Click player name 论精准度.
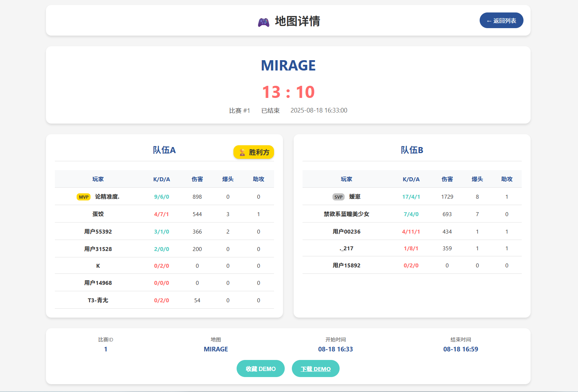The width and height of the screenshot is (578, 392). 107,197
